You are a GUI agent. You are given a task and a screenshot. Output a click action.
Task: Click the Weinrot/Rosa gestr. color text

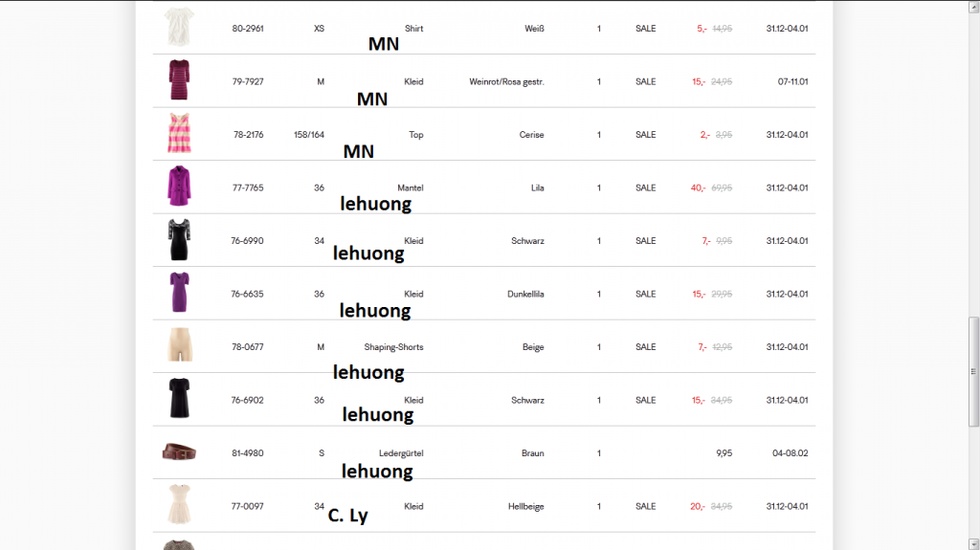pyautogui.click(x=506, y=82)
